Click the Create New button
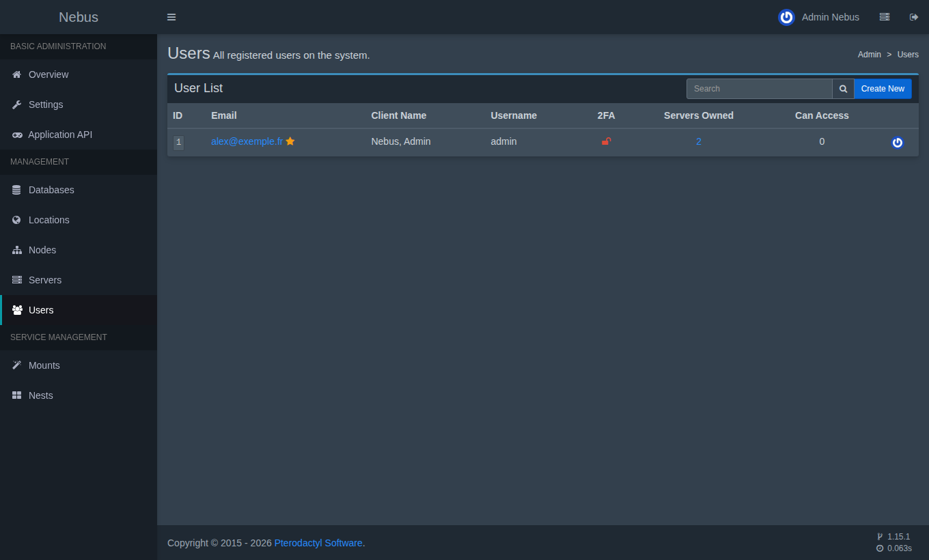The width and height of the screenshot is (929, 560). click(x=883, y=89)
